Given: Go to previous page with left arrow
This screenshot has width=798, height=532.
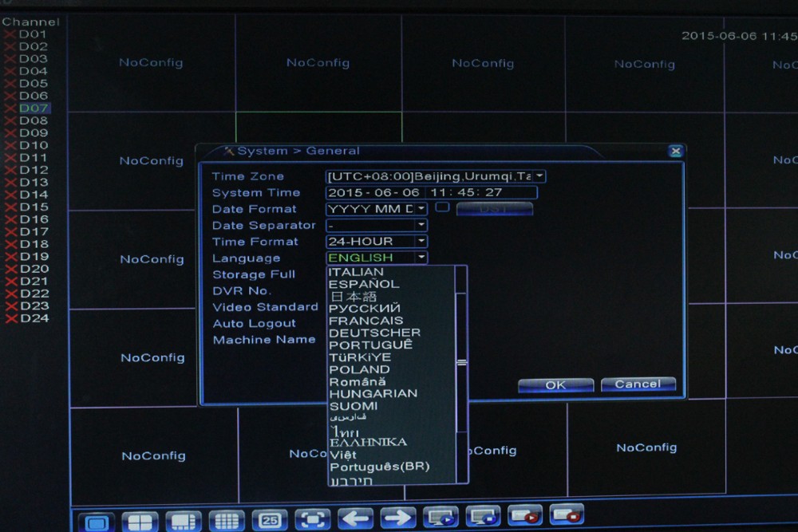Looking at the screenshot, I should (x=355, y=518).
